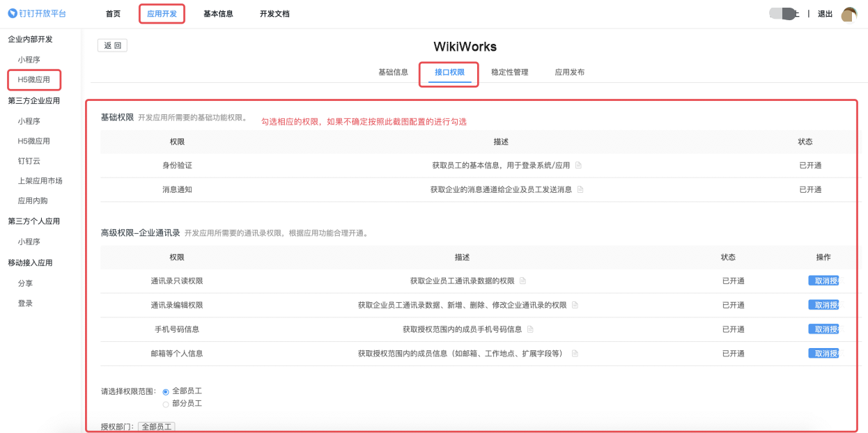Screen dimensions: 868x433
Task: Open 小程序 under 第三方个人应用
Action: 29,242
